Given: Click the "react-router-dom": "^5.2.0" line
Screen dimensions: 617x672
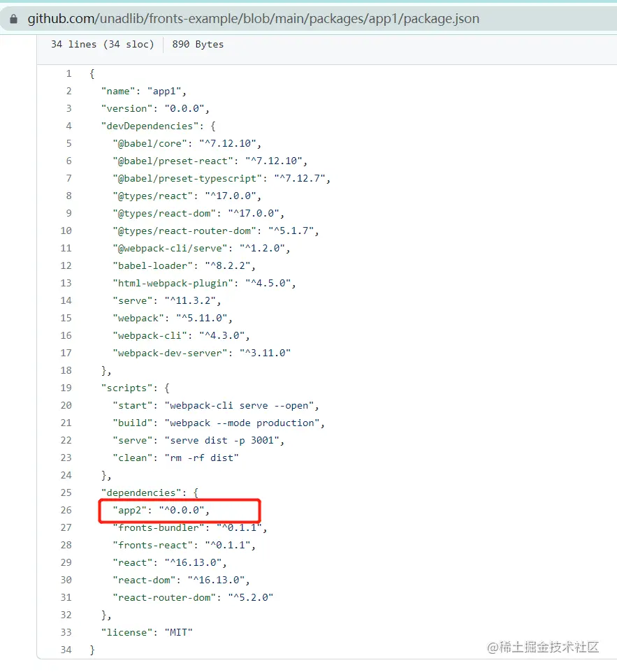Looking at the screenshot, I should pos(193,597).
